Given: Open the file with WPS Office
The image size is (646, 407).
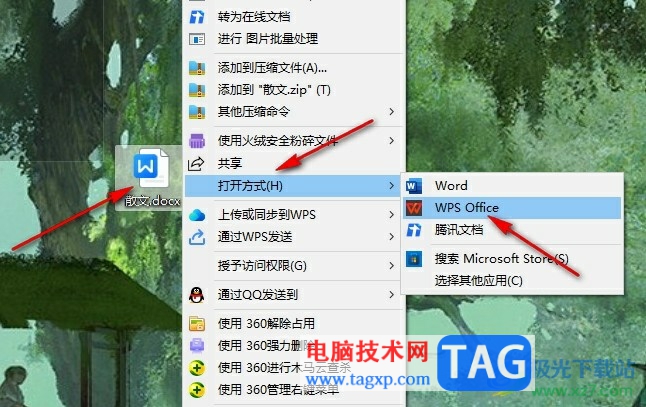Looking at the screenshot, I should [512, 208].
